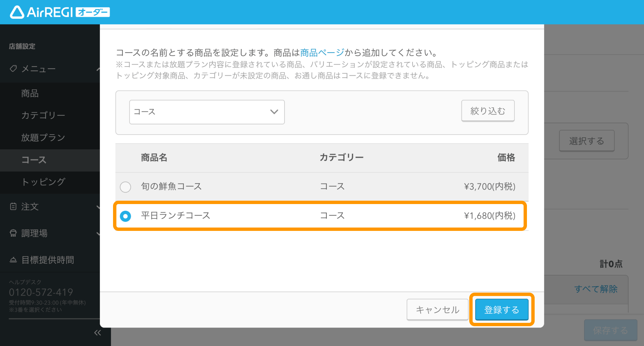644x346 pixels.
Task: Click the AirREGI logo icon
Action: 17,12
